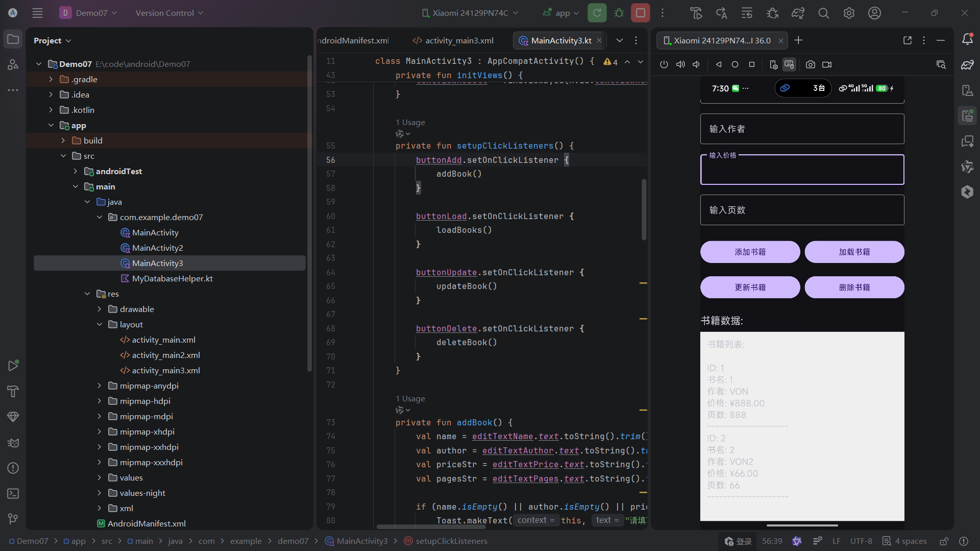Collapse the layout folder
This screenshot has height=551, width=980.
[x=100, y=324]
